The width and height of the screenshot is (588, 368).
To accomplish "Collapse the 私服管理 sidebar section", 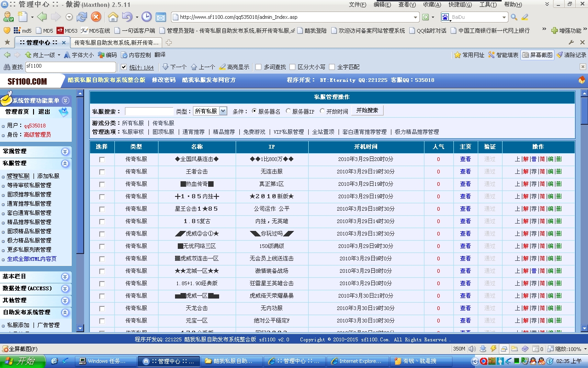I will click(65, 163).
